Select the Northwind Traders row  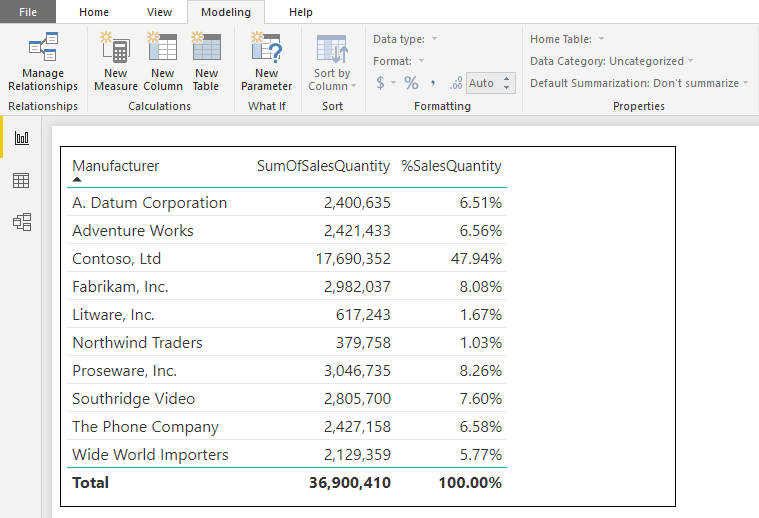287,342
